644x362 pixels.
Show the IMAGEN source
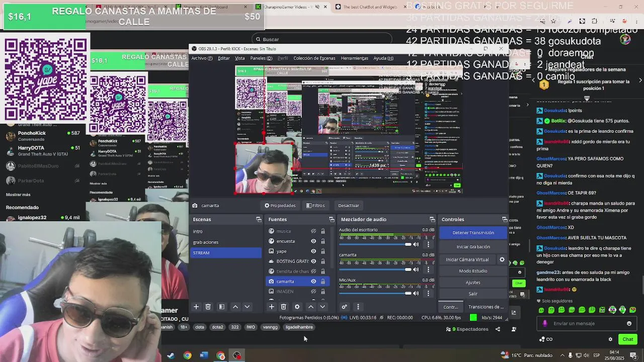(313, 292)
